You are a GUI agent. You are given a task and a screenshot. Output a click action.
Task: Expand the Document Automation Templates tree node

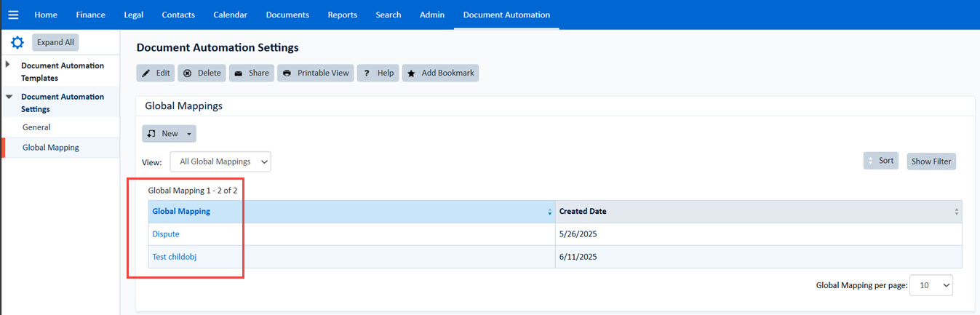tap(8, 65)
